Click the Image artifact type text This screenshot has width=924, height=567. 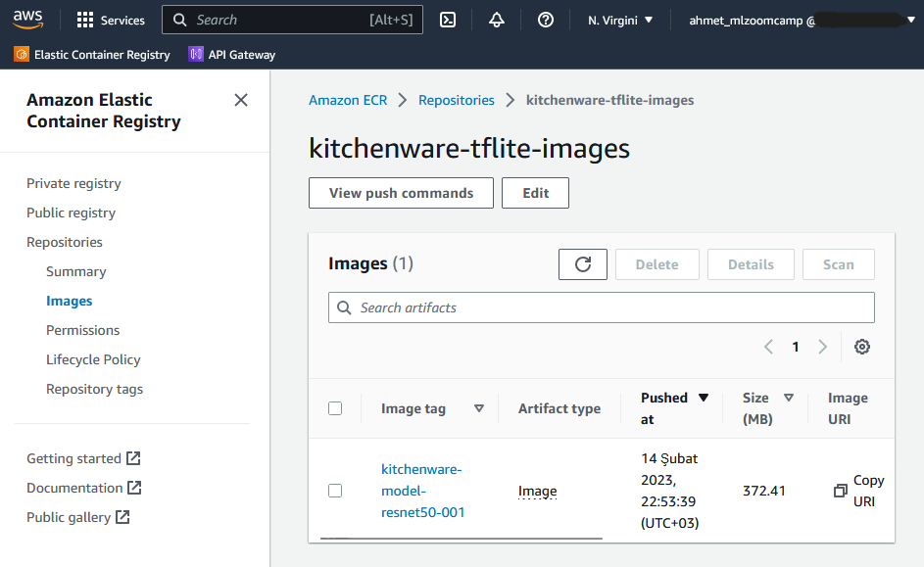[537, 491]
